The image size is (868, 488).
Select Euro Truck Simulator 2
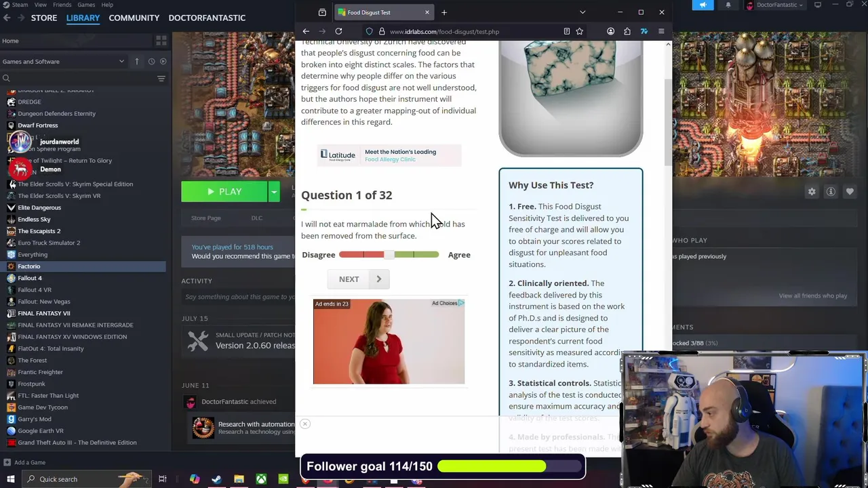(49, 243)
